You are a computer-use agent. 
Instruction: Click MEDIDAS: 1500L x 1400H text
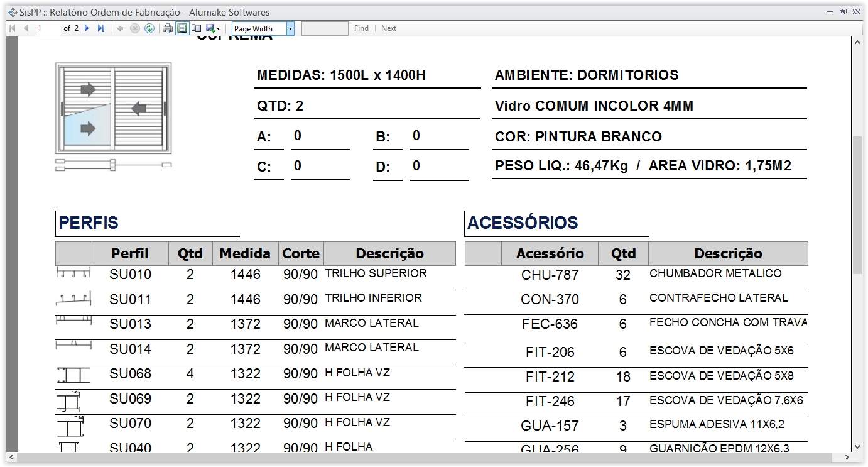(341, 75)
